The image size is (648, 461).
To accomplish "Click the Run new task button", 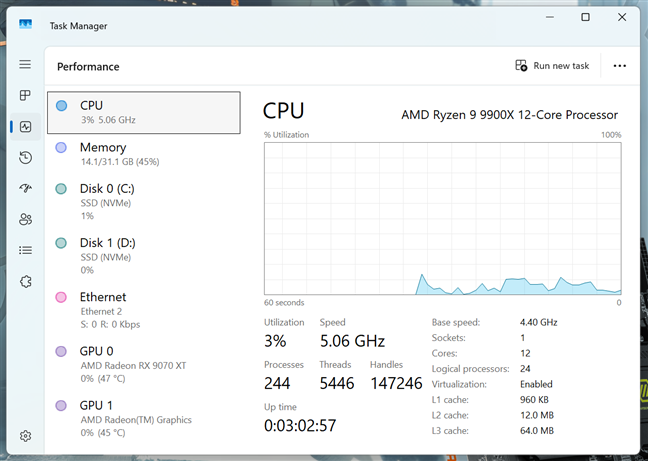I will tap(552, 66).
